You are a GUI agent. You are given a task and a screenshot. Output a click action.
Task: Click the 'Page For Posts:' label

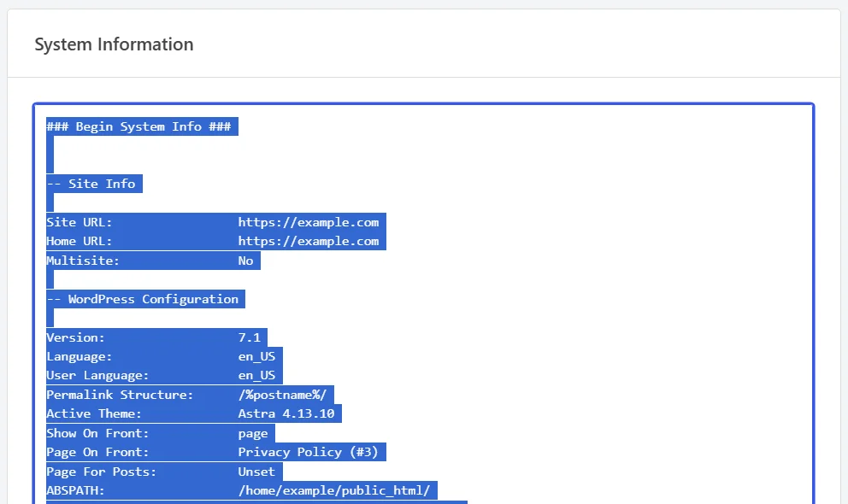(x=102, y=472)
